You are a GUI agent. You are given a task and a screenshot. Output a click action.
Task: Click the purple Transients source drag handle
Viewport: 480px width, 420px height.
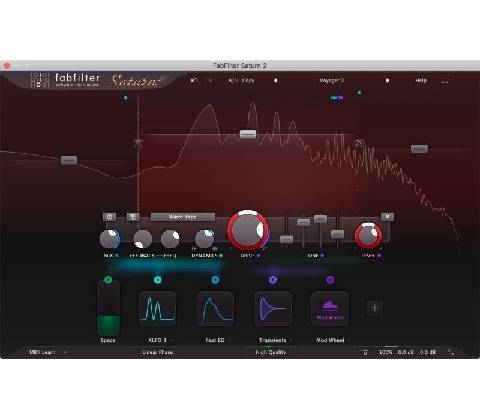point(273,279)
